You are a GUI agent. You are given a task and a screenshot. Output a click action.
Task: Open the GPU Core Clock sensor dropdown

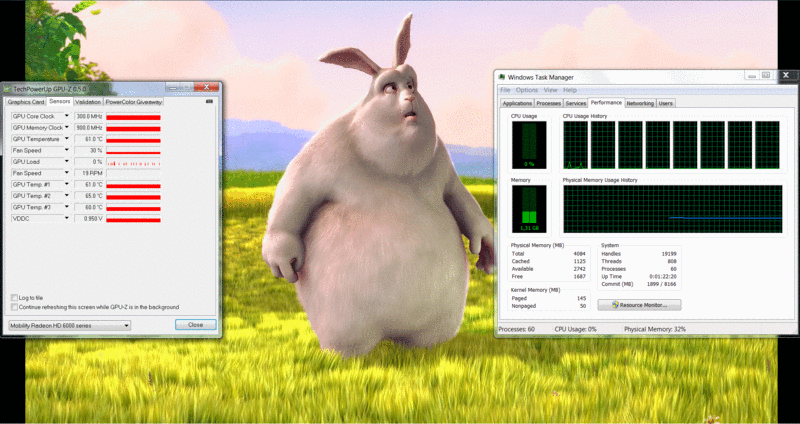coord(66,116)
